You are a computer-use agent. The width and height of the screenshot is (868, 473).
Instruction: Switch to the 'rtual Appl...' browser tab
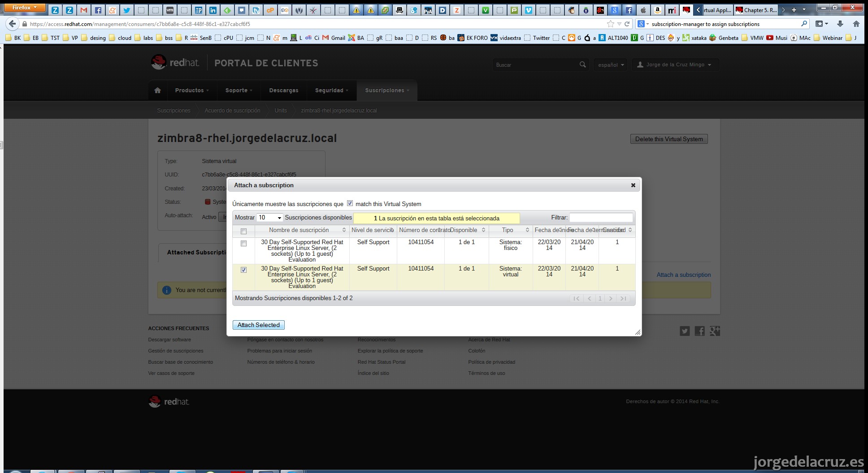[716, 10]
